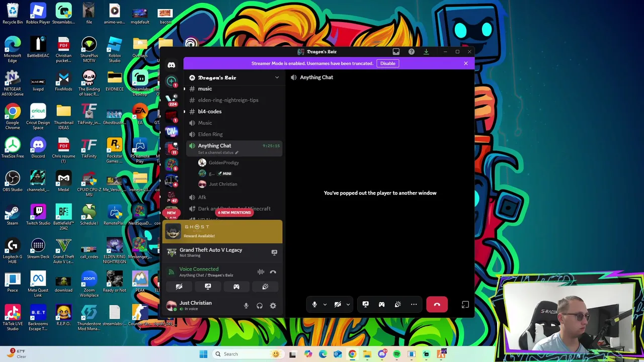Screen dimensions: 644x362
Task: Open voice noise suppression settings icon
Action: pos(261,272)
